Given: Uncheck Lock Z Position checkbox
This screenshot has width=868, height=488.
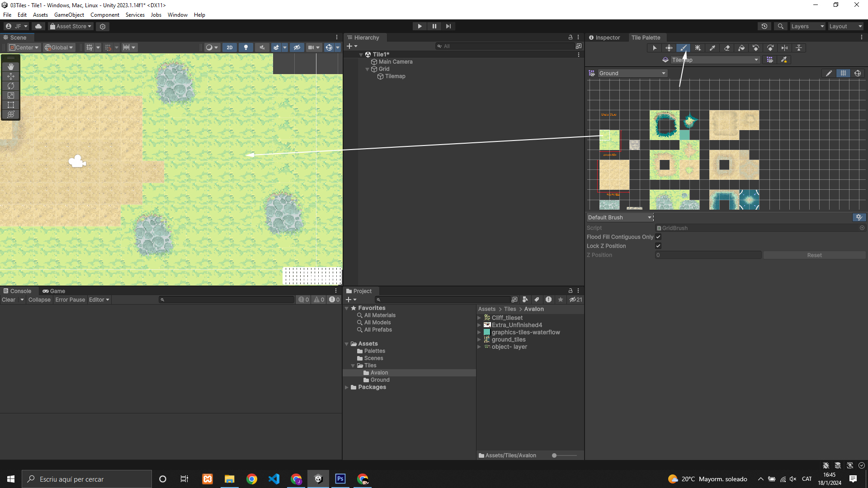Looking at the screenshot, I should (x=658, y=246).
